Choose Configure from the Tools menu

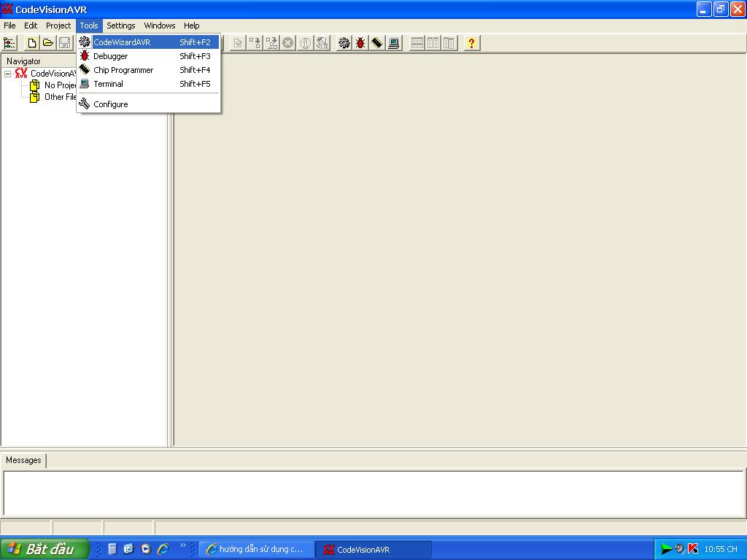click(148, 104)
